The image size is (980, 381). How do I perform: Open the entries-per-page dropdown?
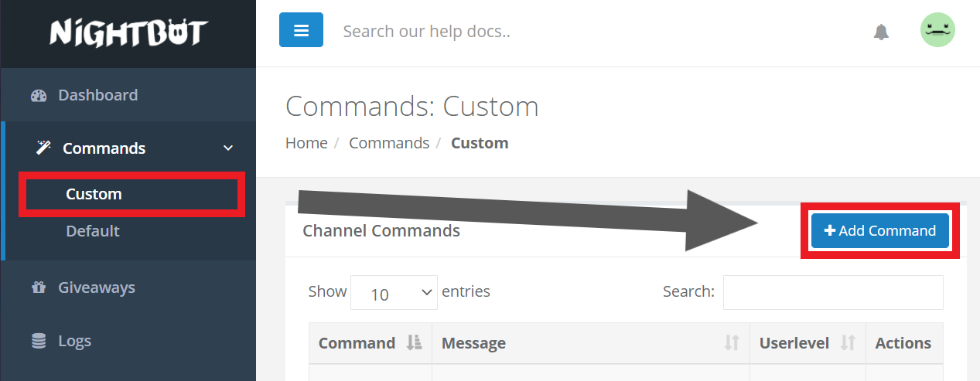394,293
